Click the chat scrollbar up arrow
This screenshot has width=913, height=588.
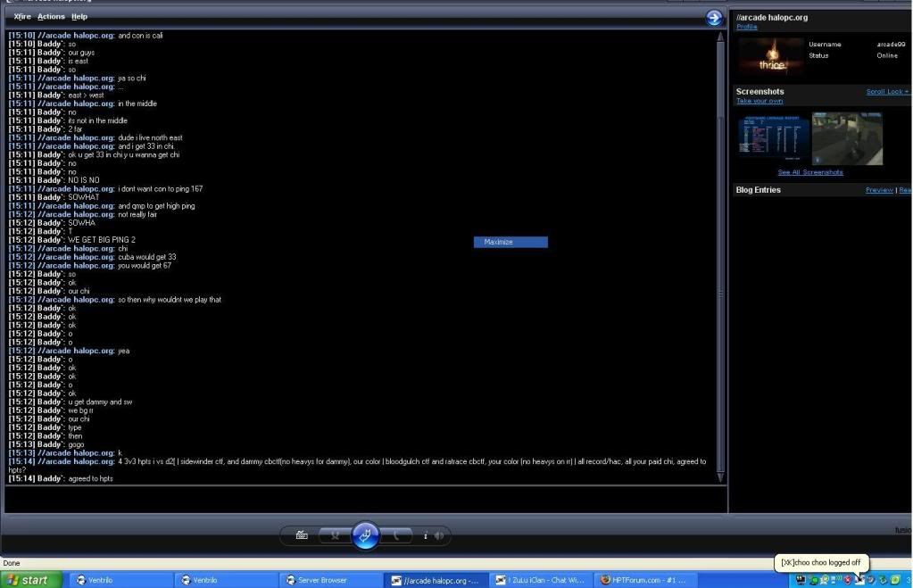[x=720, y=37]
